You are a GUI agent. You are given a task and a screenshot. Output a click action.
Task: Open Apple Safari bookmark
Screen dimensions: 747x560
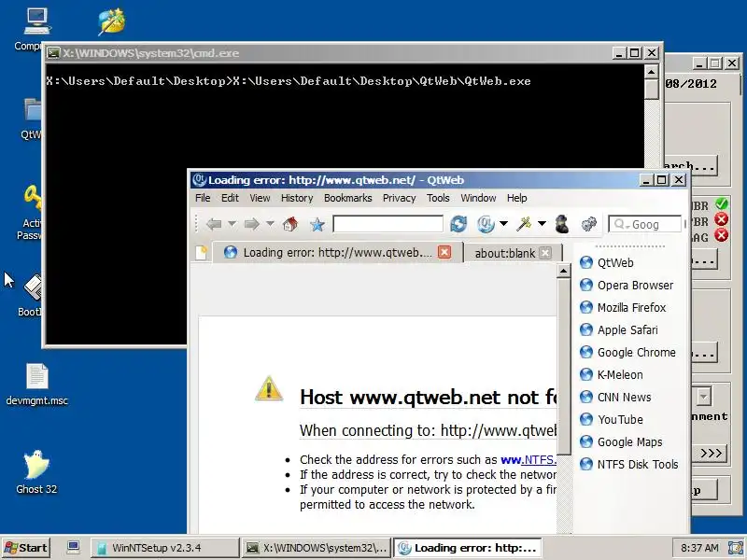coord(618,330)
